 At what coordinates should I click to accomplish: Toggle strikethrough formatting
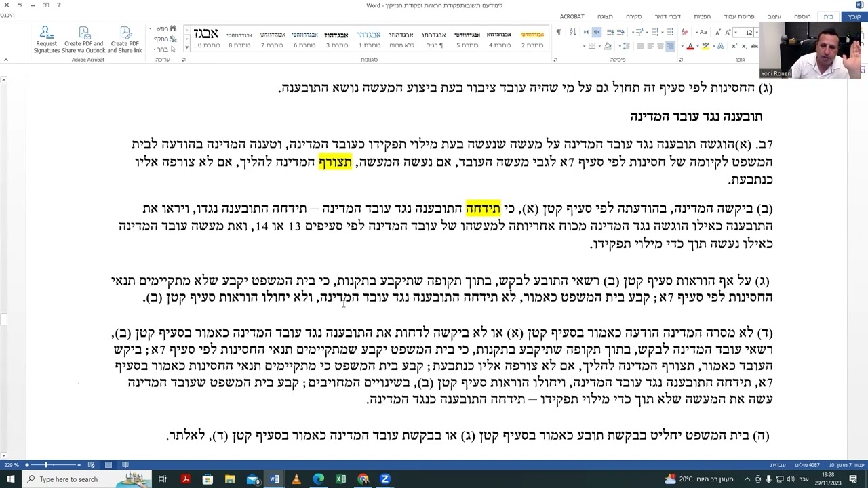click(x=754, y=46)
